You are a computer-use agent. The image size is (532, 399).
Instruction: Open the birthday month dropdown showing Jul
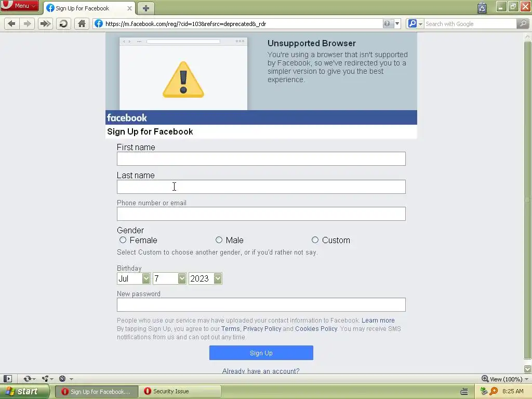(134, 278)
